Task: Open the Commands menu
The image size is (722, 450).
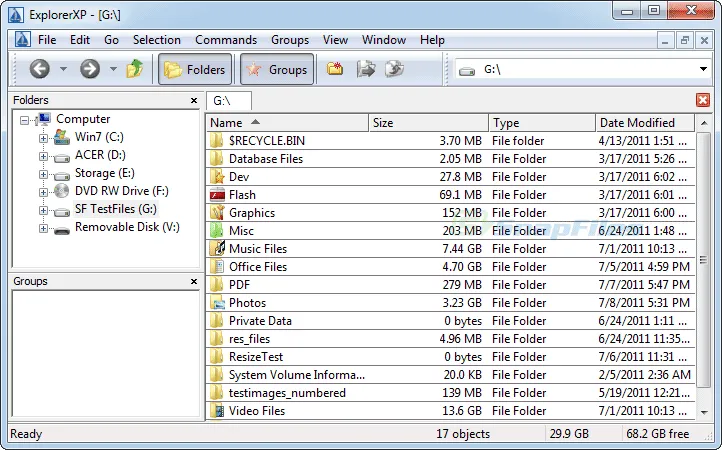Action: 226,40
